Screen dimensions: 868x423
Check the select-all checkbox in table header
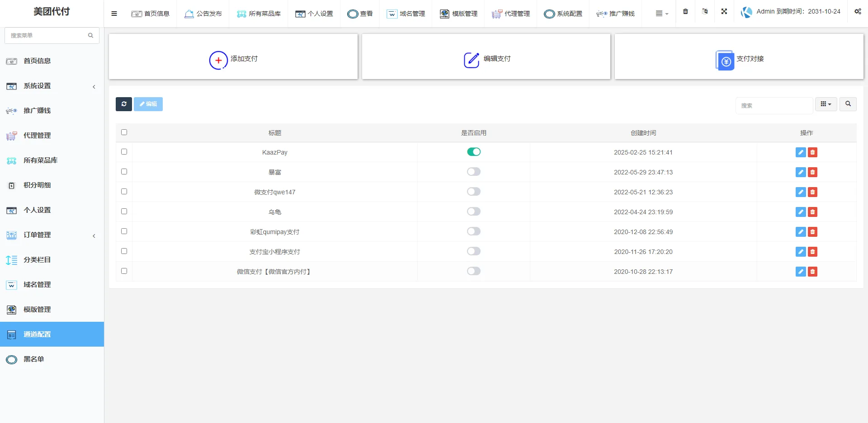(124, 132)
